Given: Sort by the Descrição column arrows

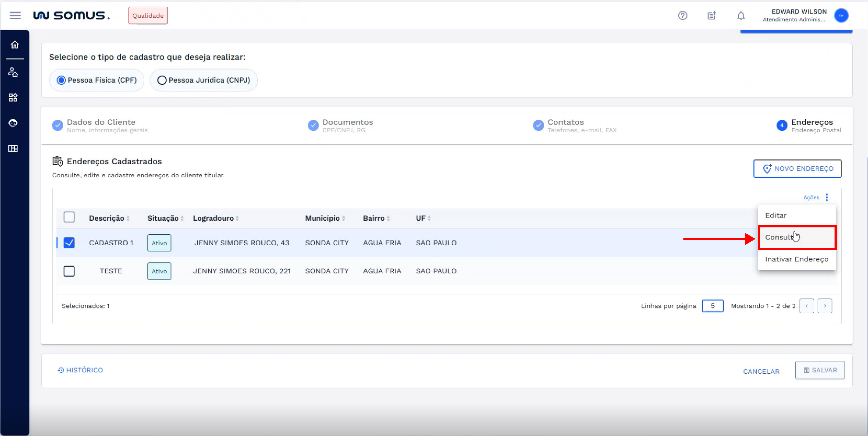Looking at the screenshot, I should (128, 218).
